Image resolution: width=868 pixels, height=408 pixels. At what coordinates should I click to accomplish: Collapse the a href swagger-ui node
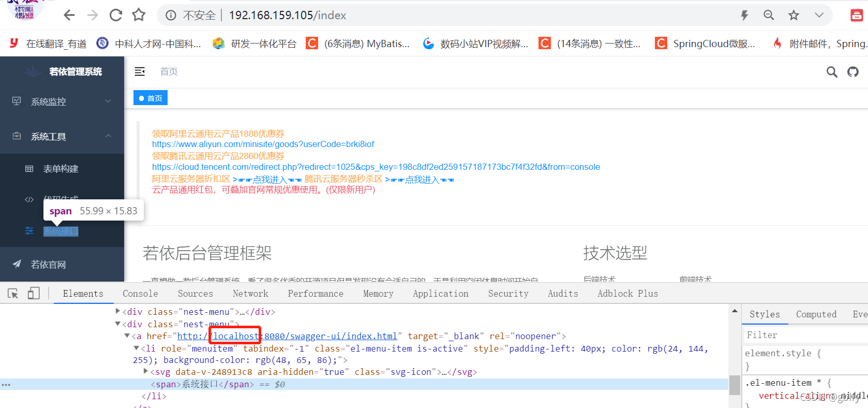[127, 336]
